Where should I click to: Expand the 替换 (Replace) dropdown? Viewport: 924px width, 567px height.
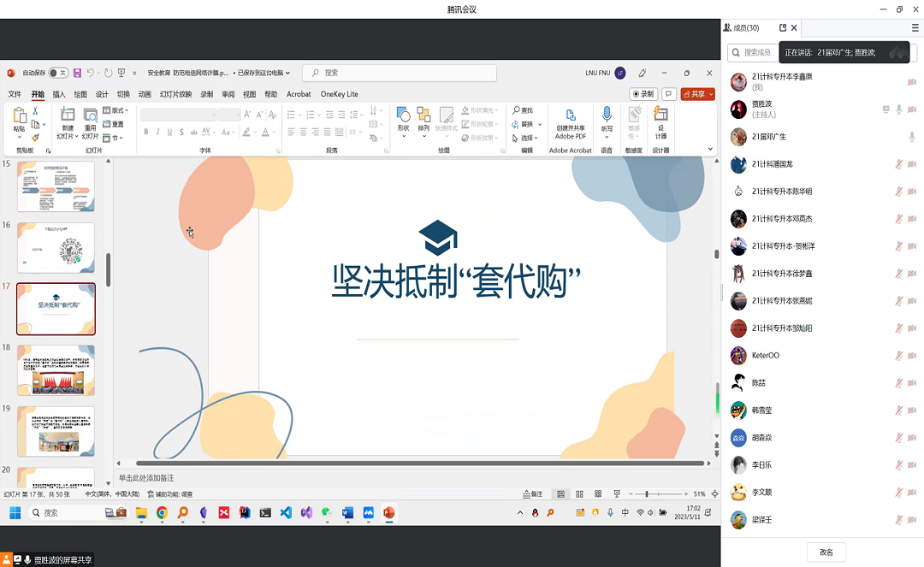(539, 124)
